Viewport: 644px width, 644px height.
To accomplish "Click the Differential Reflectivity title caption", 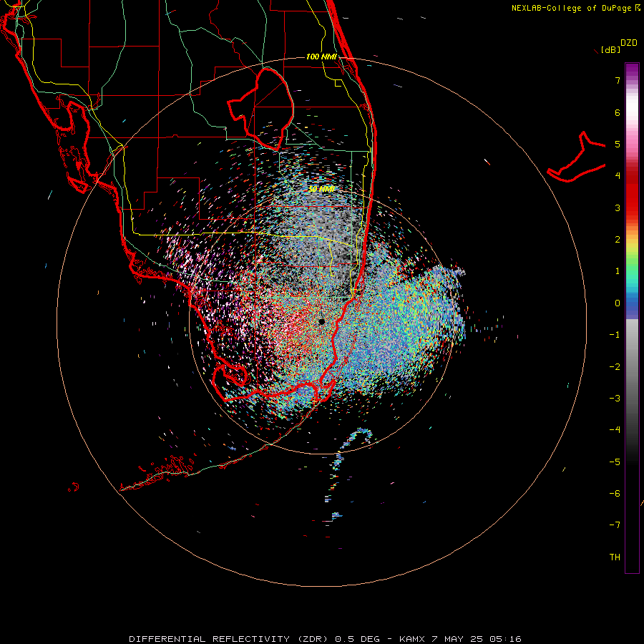I will click(325, 639).
